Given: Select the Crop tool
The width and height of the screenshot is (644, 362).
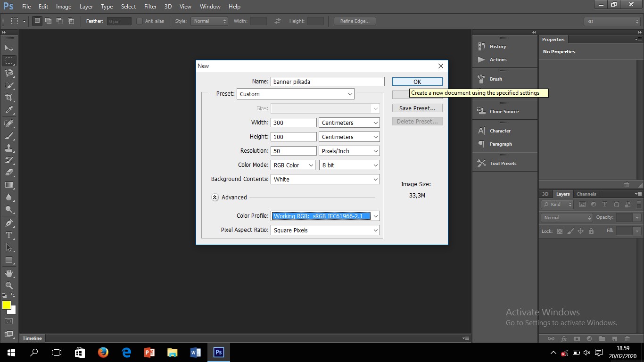Looking at the screenshot, I should (9, 98).
